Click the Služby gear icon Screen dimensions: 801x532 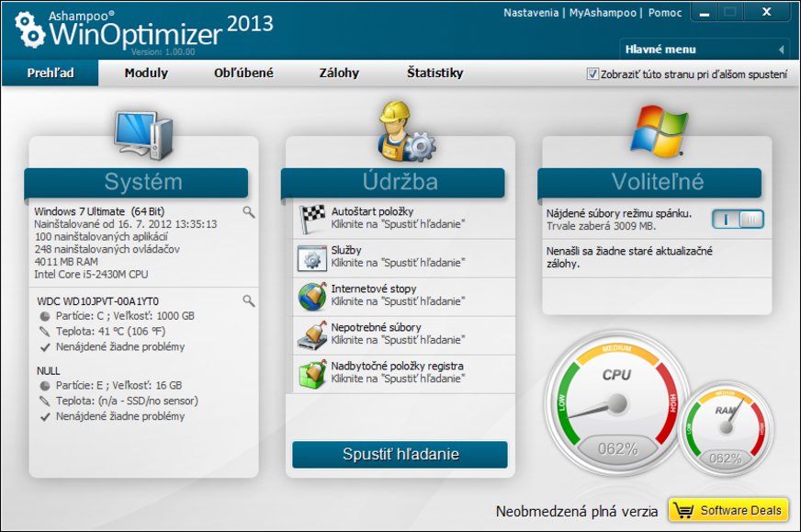(x=310, y=257)
